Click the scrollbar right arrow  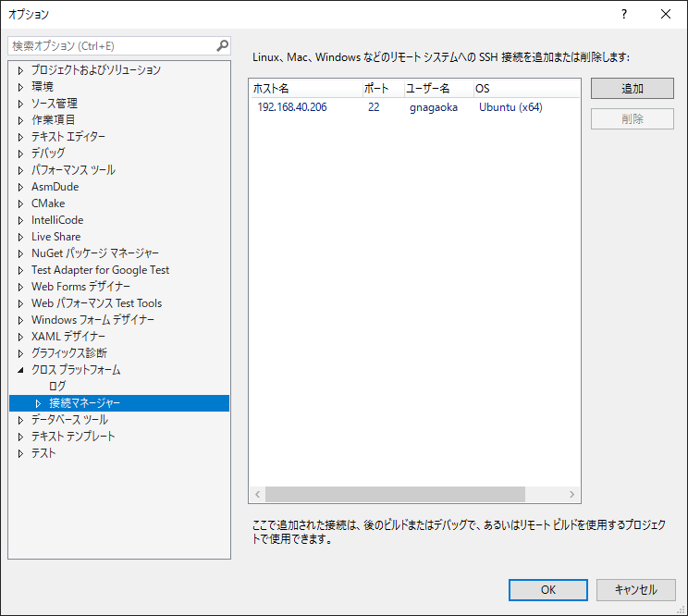(x=571, y=494)
